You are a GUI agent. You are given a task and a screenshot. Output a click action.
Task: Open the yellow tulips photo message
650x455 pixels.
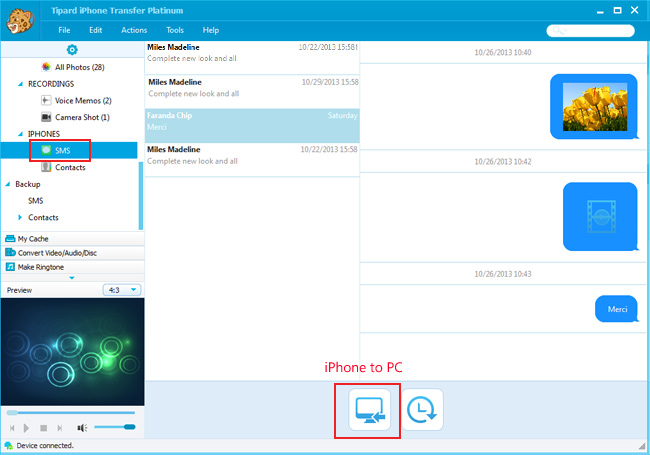point(594,107)
